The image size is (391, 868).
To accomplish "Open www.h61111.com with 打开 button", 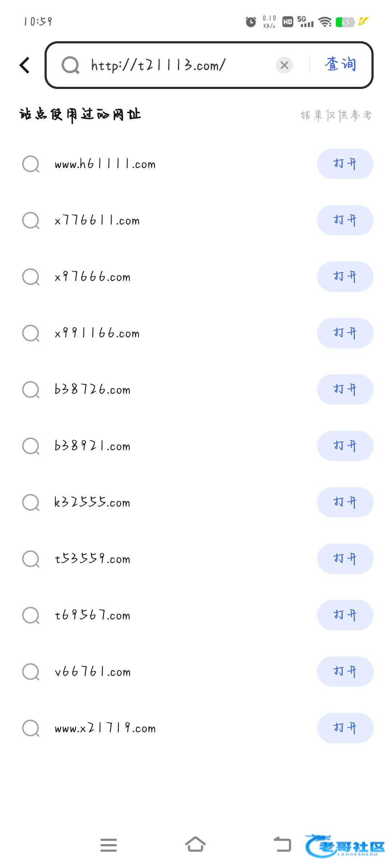I will 345,164.
